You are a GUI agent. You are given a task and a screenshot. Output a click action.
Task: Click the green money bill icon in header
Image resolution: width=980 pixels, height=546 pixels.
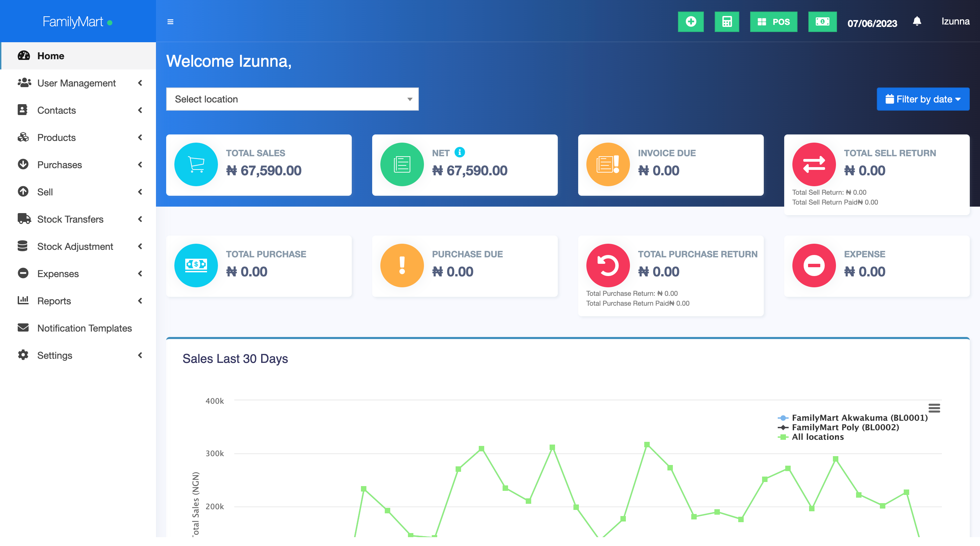click(822, 22)
